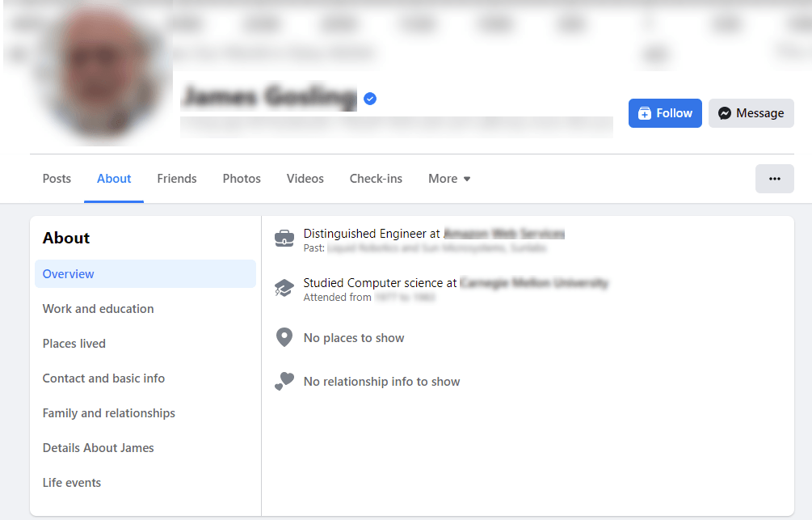
Task: Open Work and education section
Action: [98, 308]
